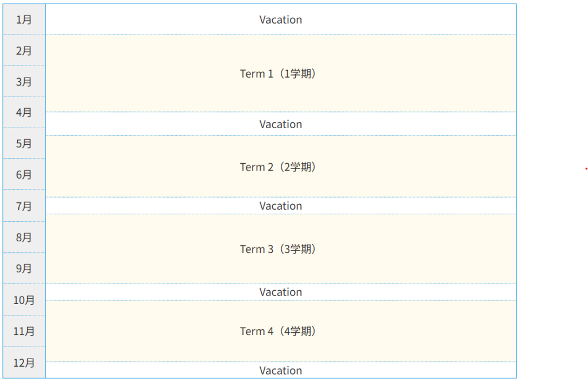Select the 8月 month label

point(24,237)
